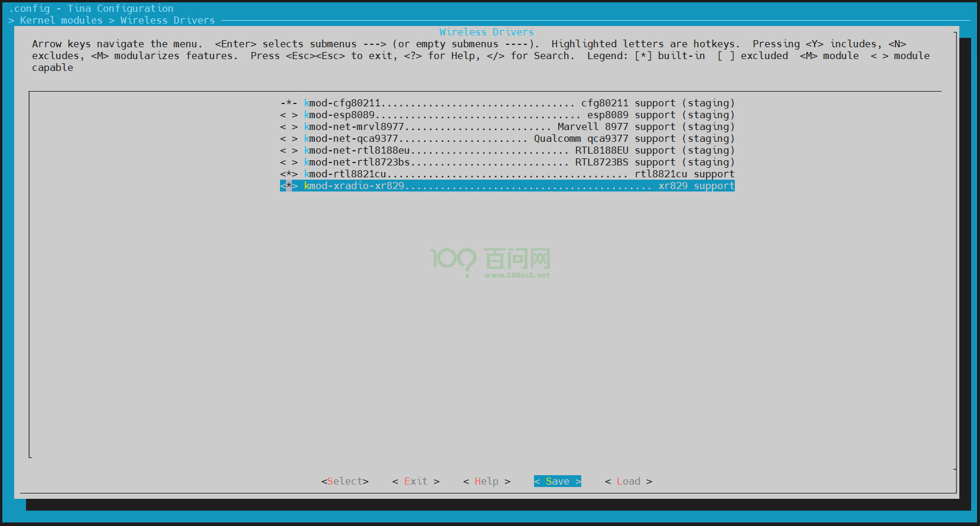Image resolution: width=980 pixels, height=526 pixels.
Task: Toggle the highlighted kmod-xradio-xr829 marker
Action: pos(289,186)
